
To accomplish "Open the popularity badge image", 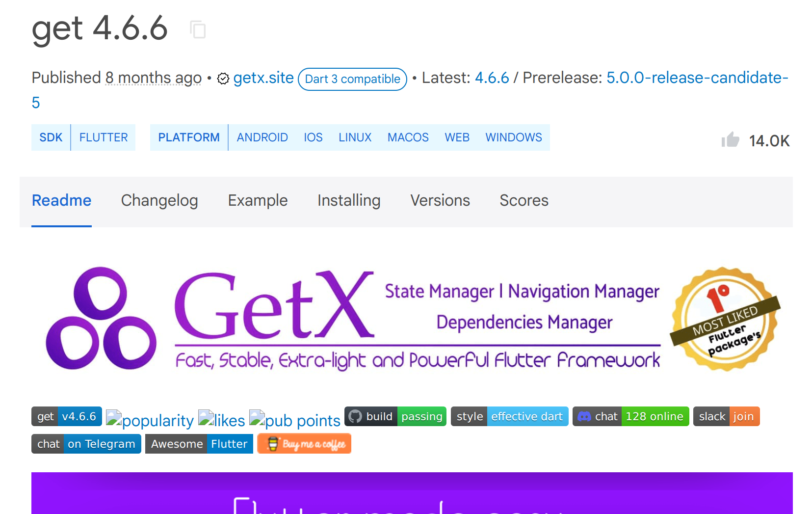I will coord(150,420).
